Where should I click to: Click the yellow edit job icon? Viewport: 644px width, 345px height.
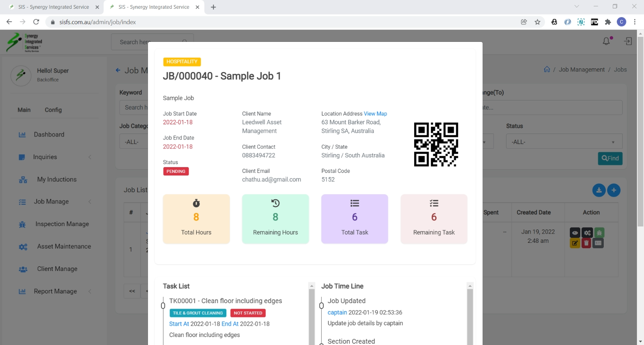click(575, 243)
